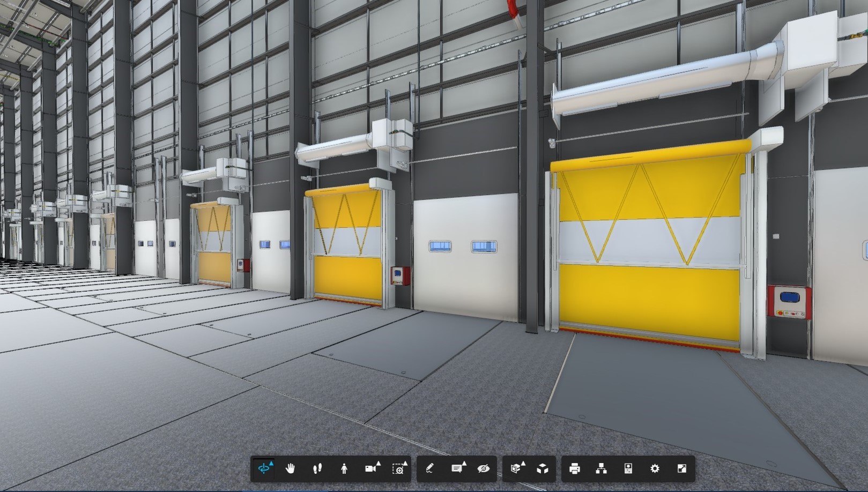Expand the comment bubble options
The height and width of the screenshot is (492, 868).
click(464, 463)
